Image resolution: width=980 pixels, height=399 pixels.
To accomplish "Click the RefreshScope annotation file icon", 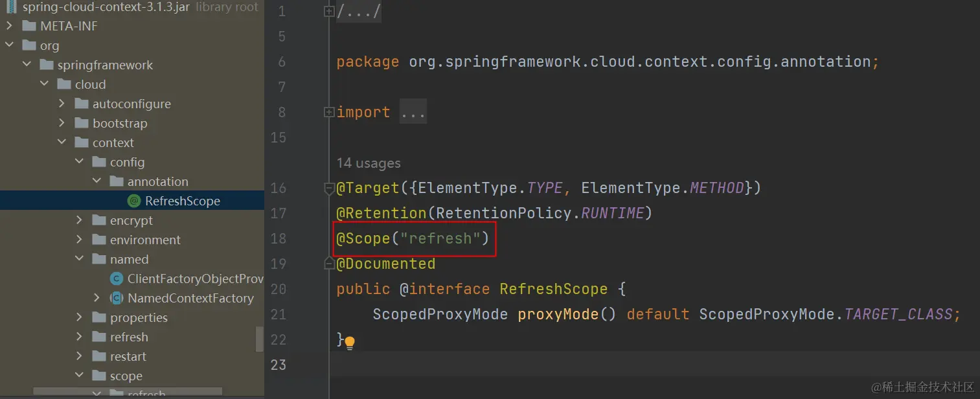I will pos(134,201).
